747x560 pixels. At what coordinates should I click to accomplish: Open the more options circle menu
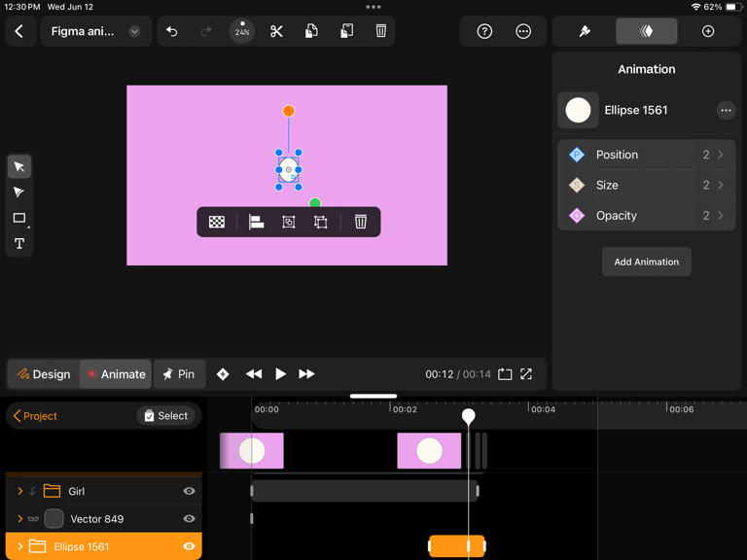[x=523, y=31]
